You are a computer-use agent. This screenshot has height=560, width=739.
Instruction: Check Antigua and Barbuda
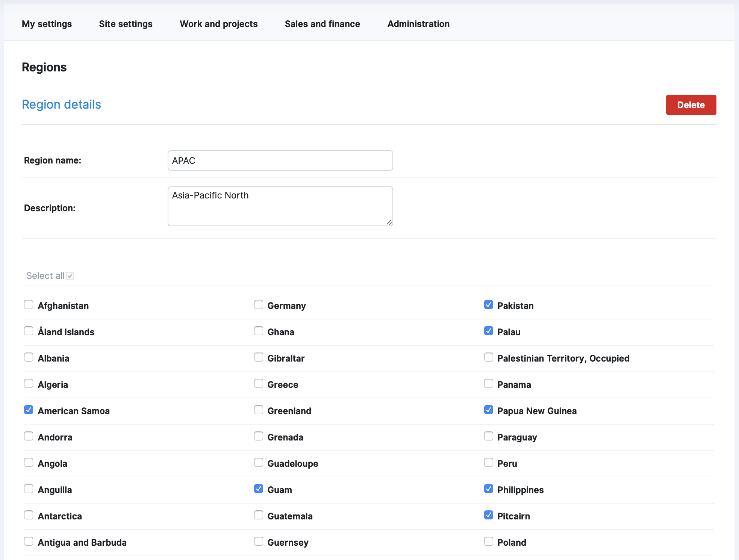tap(29, 541)
